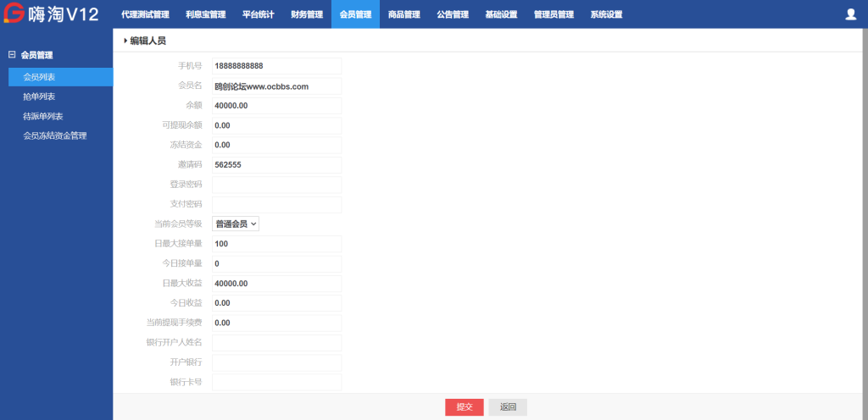Image resolution: width=868 pixels, height=420 pixels.
Task: Click the 当前会员等级 label
Action: [x=178, y=224]
